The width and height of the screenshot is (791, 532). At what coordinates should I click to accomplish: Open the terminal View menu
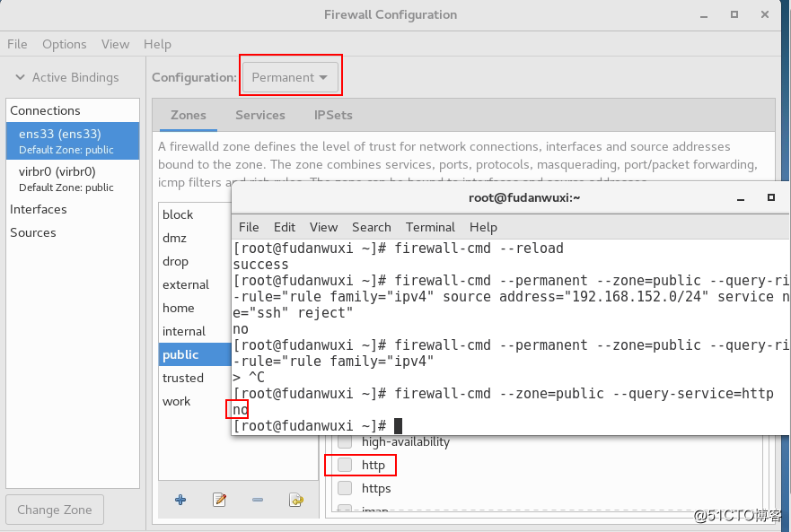click(323, 228)
